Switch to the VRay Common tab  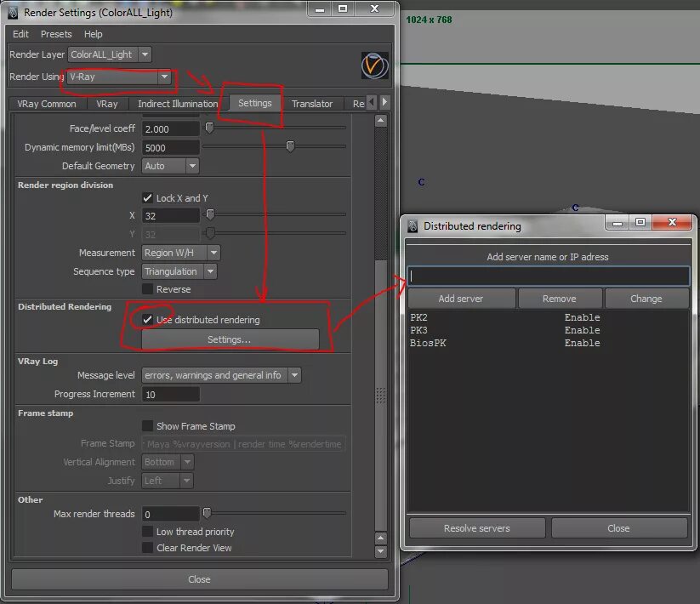click(47, 104)
